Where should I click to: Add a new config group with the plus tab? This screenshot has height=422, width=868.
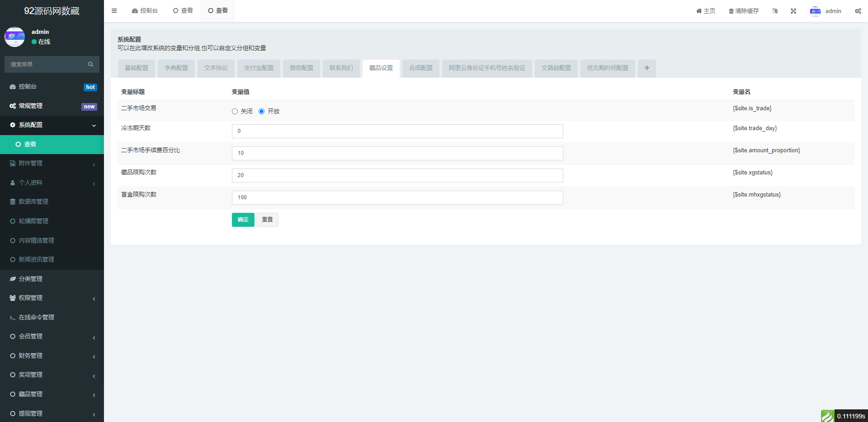point(647,68)
